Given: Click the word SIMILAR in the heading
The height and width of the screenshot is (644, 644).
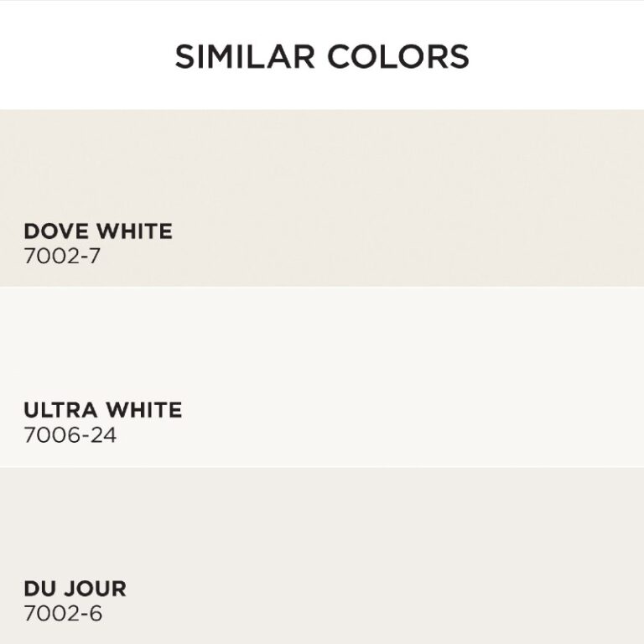Looking at the screenshot, I should 238,56.
